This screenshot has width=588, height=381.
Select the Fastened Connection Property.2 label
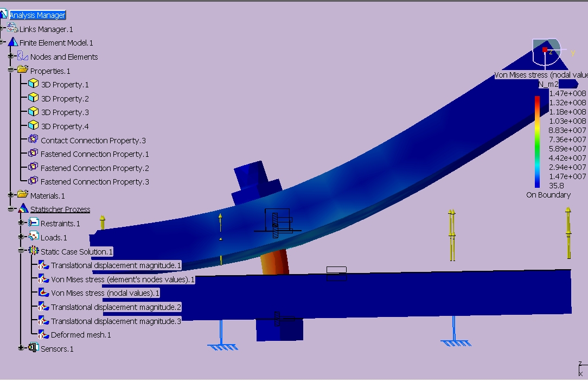click(94, 168)
